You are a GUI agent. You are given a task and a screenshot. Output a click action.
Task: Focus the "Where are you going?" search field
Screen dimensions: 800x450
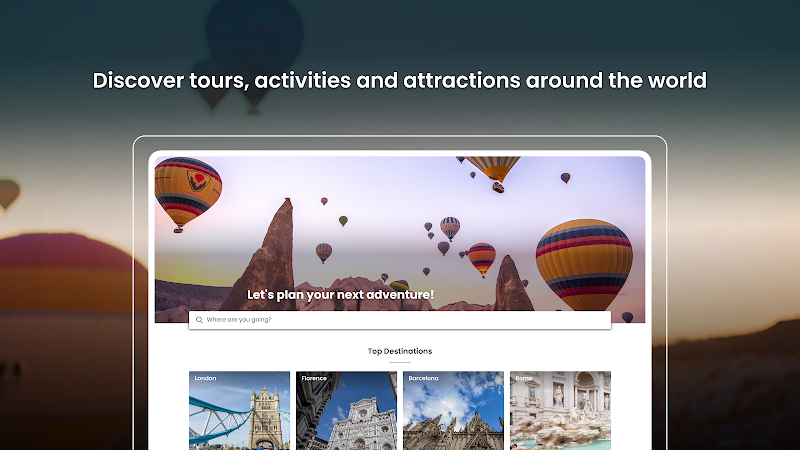point(399,320)
